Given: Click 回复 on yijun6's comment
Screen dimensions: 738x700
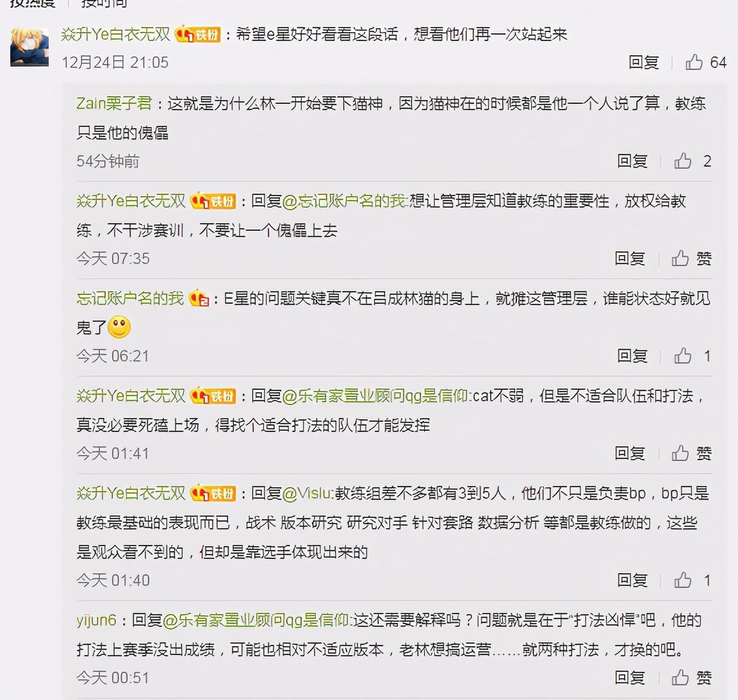Looking at the screenshot, I should (x=629, y=678).
